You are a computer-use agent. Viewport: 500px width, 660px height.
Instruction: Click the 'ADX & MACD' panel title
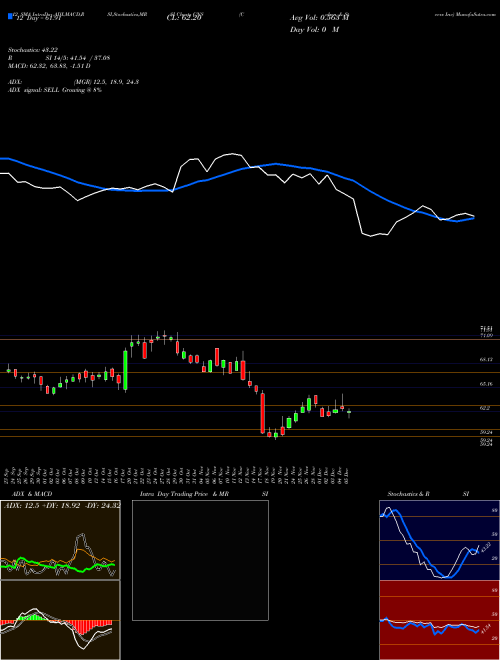pyautogui.click(x=32, y=494)
